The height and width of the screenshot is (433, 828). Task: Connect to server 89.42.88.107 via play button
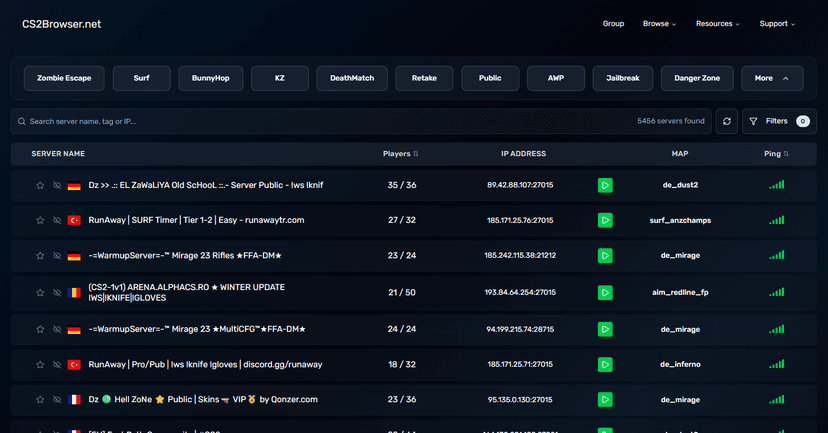pyautogui.click(x=605, y=185)
